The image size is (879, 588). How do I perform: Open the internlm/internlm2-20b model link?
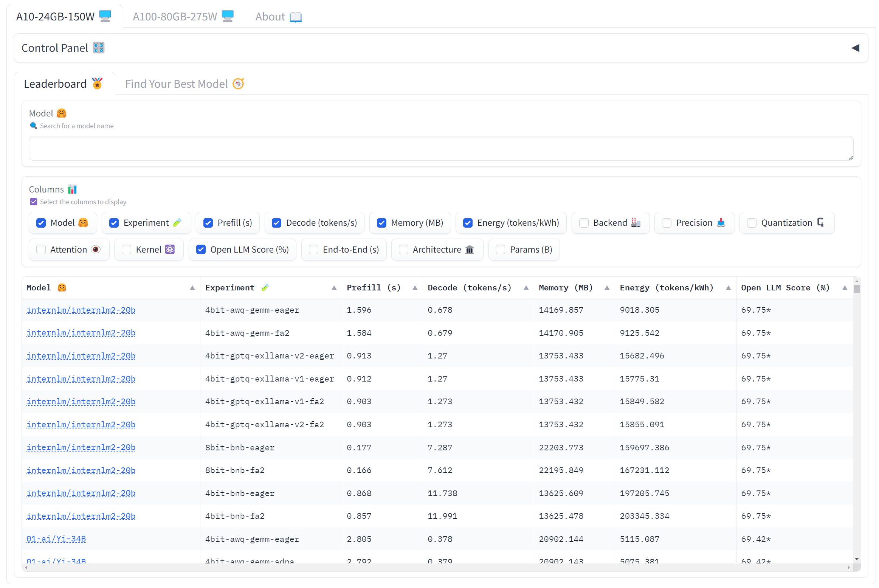[x=81, y=310]
